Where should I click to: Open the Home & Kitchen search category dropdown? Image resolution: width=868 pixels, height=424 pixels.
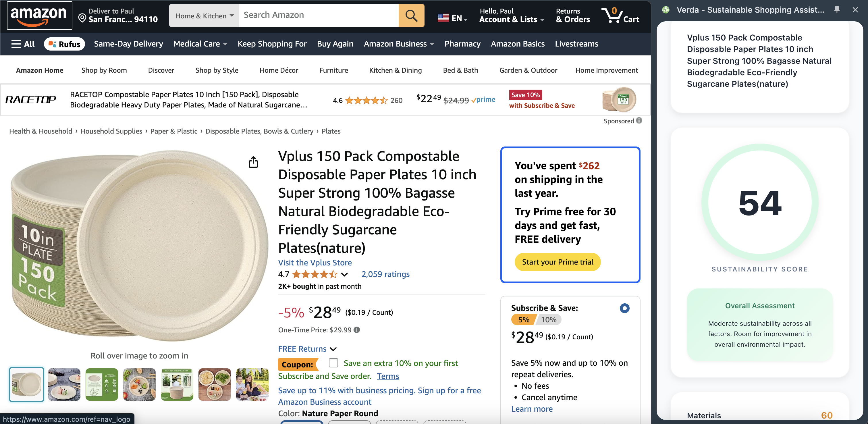(x=204, y=16)
